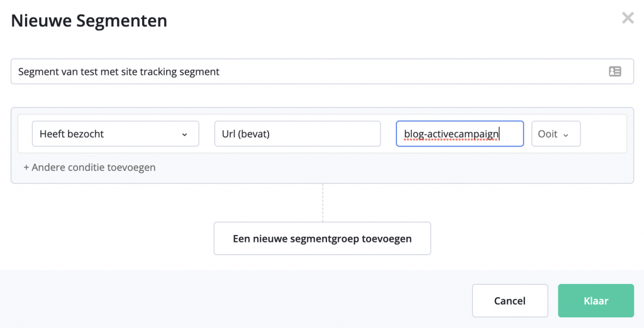Open the Heeft bezocht dropdown
The height and width of the screenshot is (328, 644).
(116, 134)
